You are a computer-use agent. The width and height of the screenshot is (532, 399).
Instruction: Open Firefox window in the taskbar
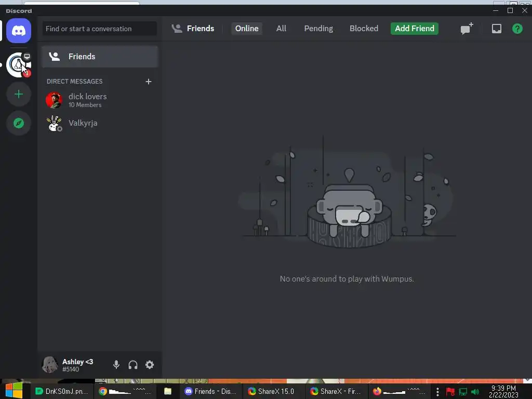click(399, 391)
